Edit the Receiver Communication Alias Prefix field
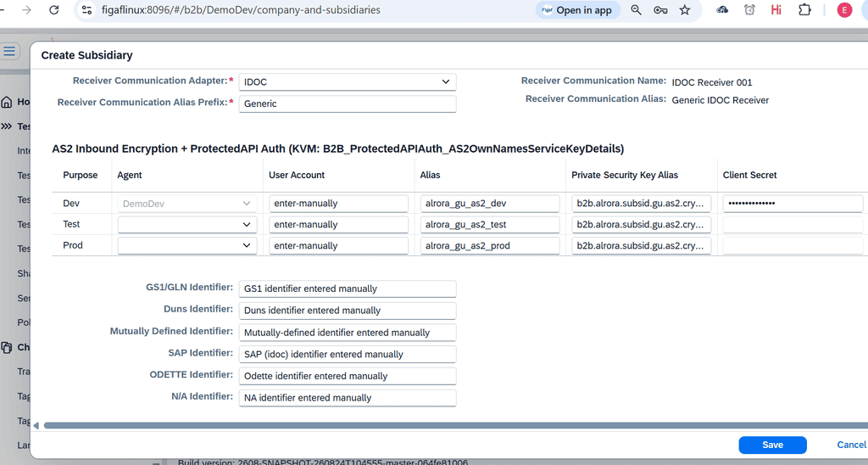 pos(348,104)
